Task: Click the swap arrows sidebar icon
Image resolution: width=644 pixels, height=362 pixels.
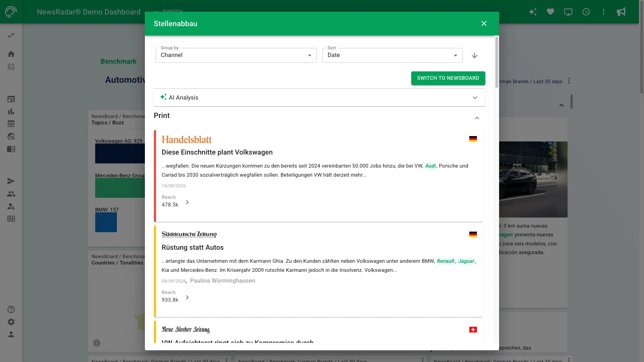Action: 11,35
